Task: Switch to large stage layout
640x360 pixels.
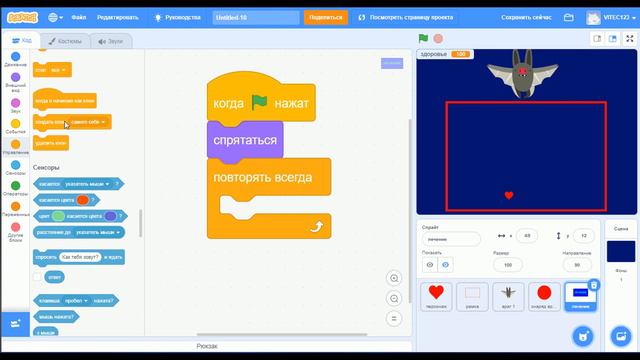Action: click(x=613, y=39)
